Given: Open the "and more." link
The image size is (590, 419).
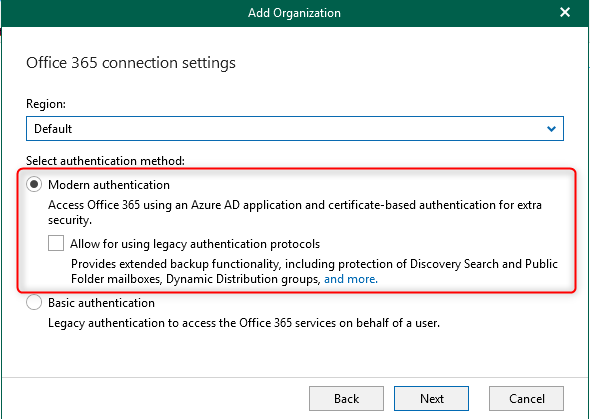Looking at the screenshot, I should click(351, 279).
